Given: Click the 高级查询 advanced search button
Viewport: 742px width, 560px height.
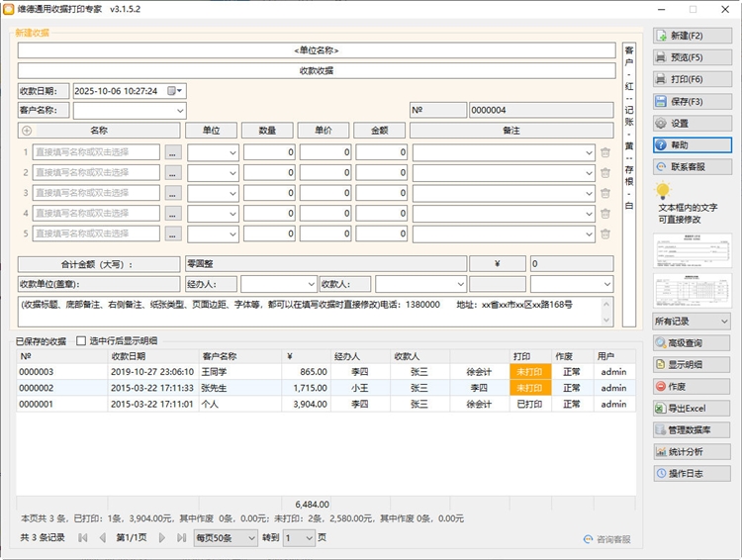Looking at the screenshot, I should (x=692, y=343).
